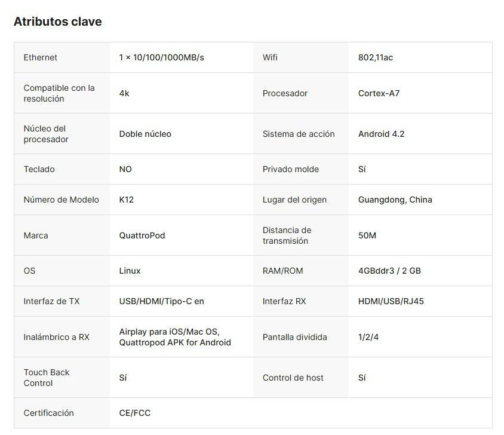
Task: Click the HDMI/USB/RJ45 RX interface value
Action: tap(391, 301)
